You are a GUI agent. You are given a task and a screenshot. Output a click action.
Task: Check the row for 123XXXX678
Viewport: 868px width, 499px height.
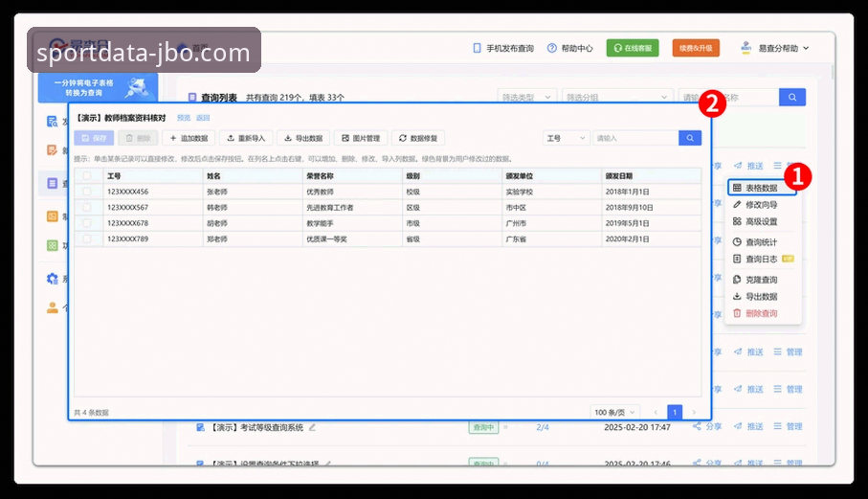coord(87,223)
